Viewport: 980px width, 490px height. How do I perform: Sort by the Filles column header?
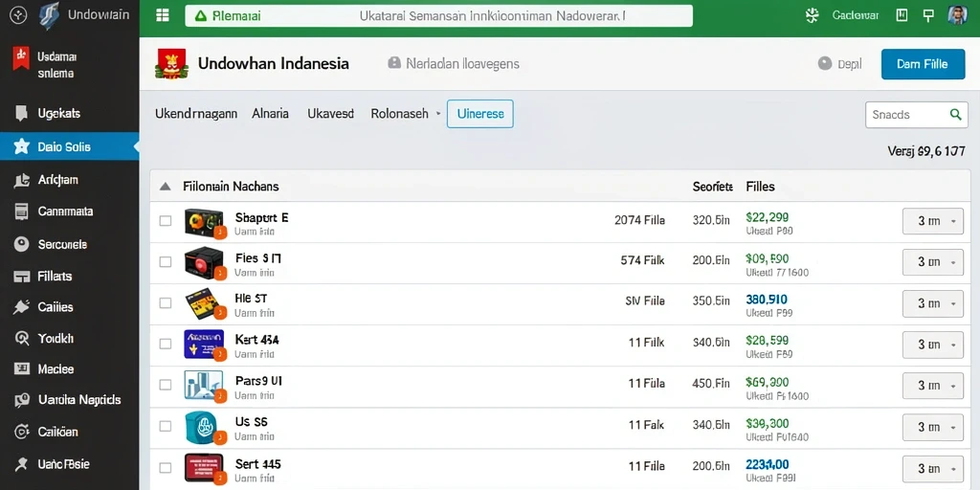point(760,187)
